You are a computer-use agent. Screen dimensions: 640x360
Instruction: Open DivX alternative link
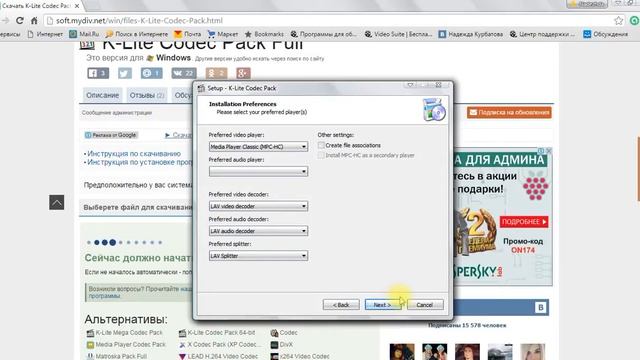[286, 344]
